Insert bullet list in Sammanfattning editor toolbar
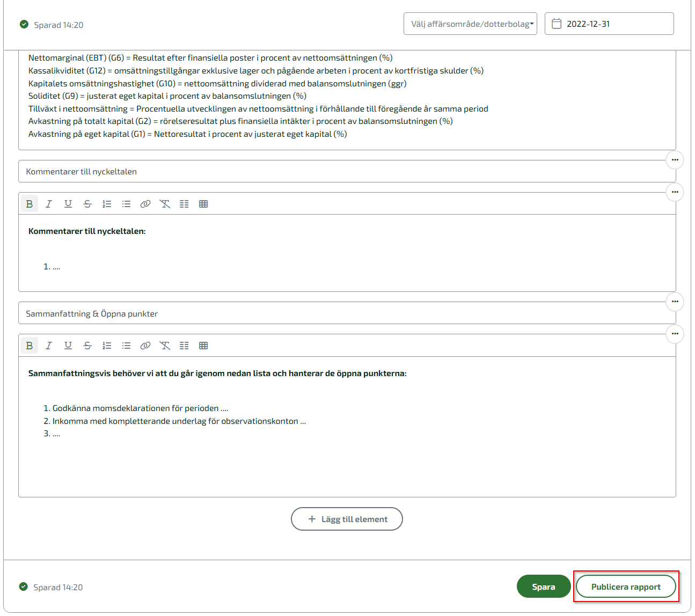 click(x=126, y=346)
